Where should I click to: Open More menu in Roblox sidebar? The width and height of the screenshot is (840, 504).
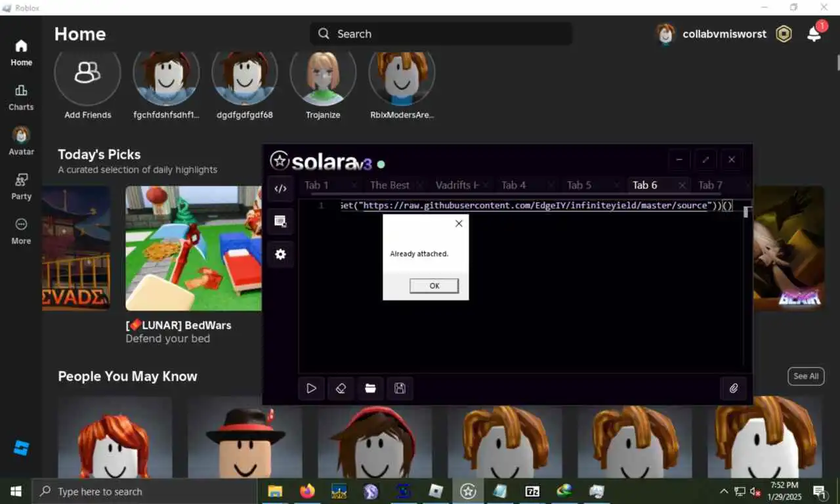point(21,231)
